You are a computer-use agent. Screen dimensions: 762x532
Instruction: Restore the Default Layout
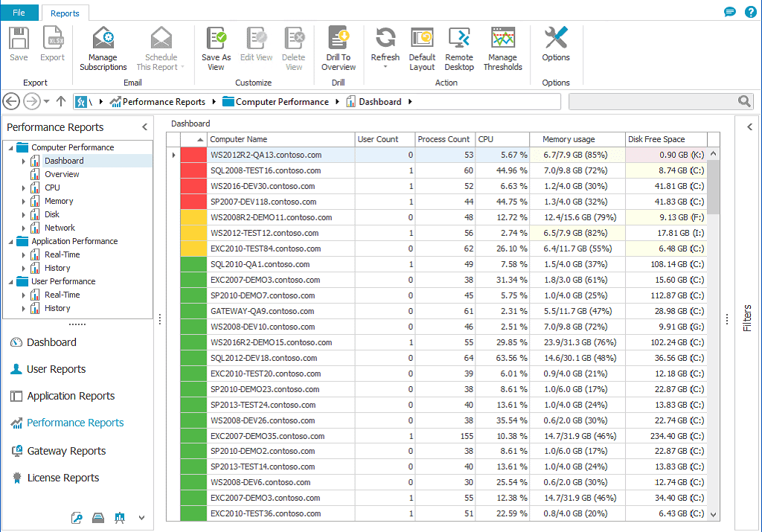click(x=422, y=48)
